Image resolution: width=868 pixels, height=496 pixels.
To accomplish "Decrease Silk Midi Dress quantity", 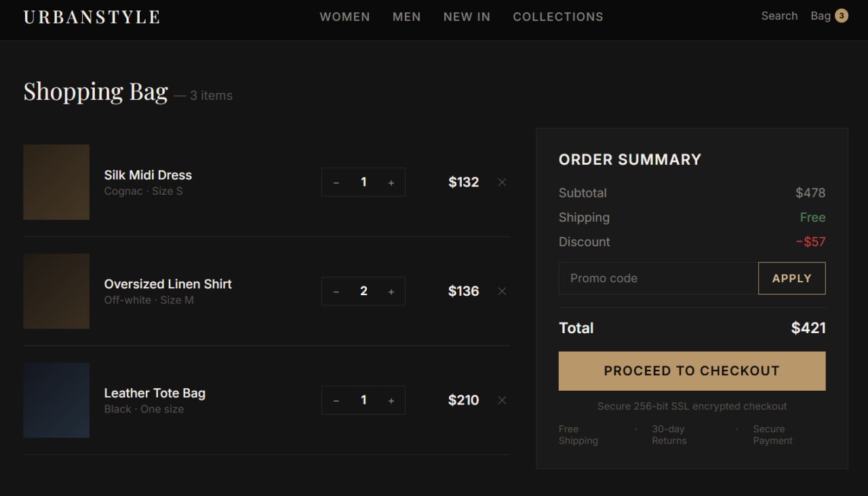I will 336,183.
